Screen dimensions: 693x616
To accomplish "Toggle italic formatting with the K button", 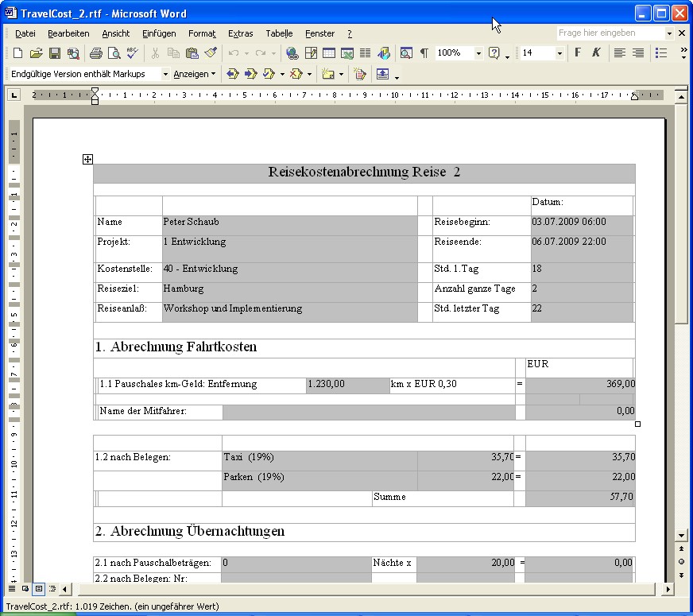I will tap(596, 53).
